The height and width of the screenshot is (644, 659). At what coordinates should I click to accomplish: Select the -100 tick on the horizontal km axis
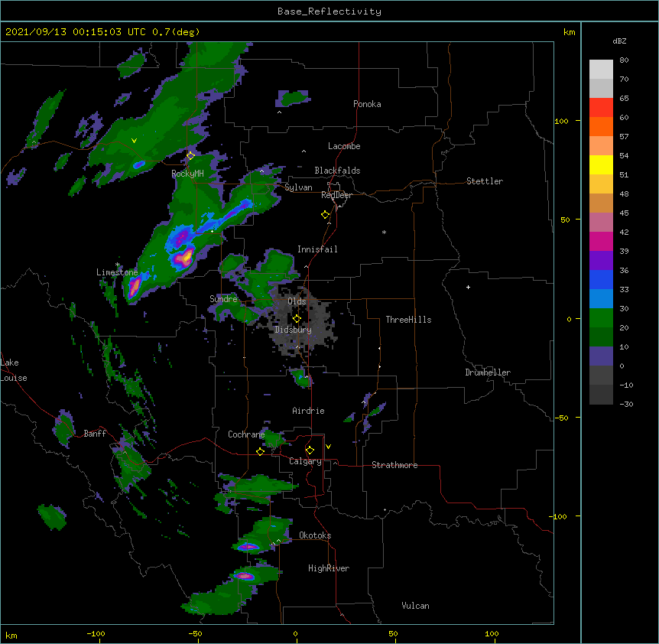[x=96, y=634]
